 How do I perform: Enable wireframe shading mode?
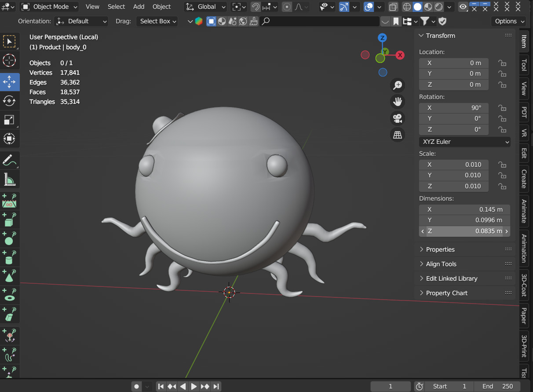pos(407,7)
